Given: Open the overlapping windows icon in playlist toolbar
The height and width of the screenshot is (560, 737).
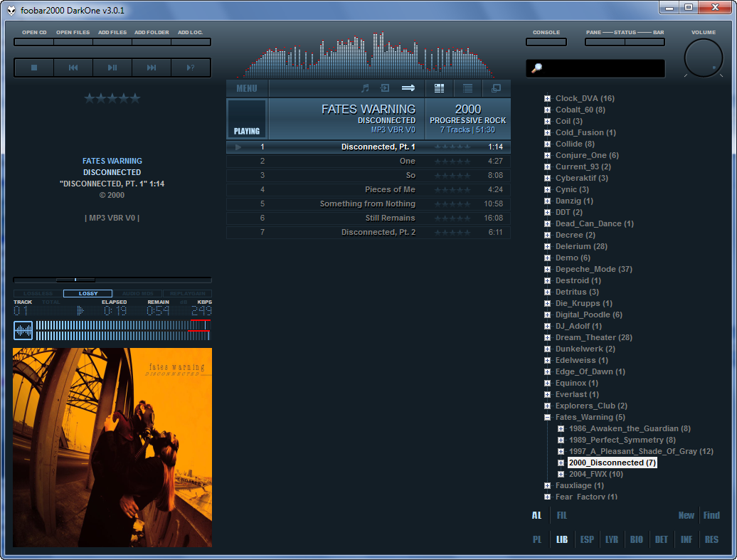Looking at the screenshot, I should (x=496, y=88).
